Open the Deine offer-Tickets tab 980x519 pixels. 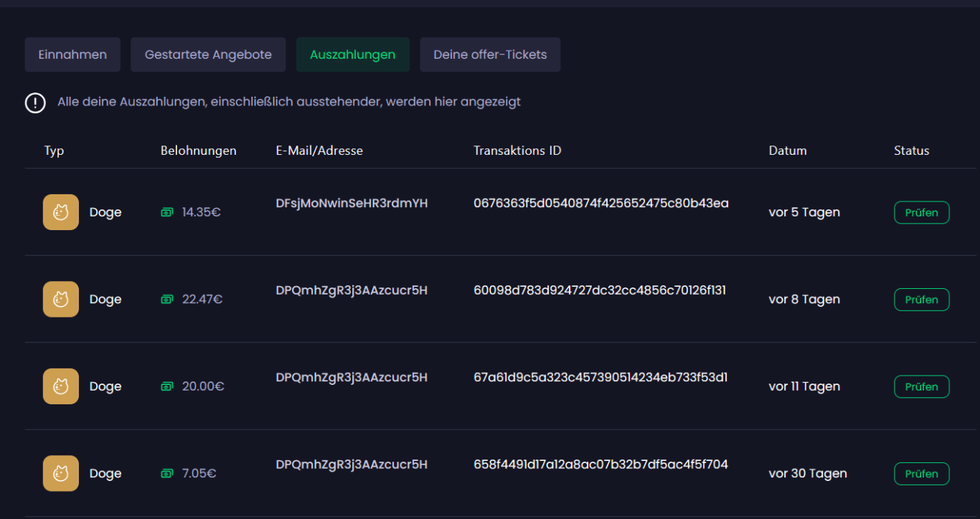(490, 54)
